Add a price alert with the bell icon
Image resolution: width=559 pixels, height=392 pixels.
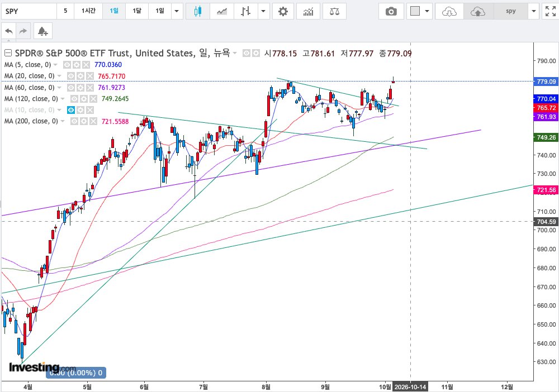pos(43,31)
